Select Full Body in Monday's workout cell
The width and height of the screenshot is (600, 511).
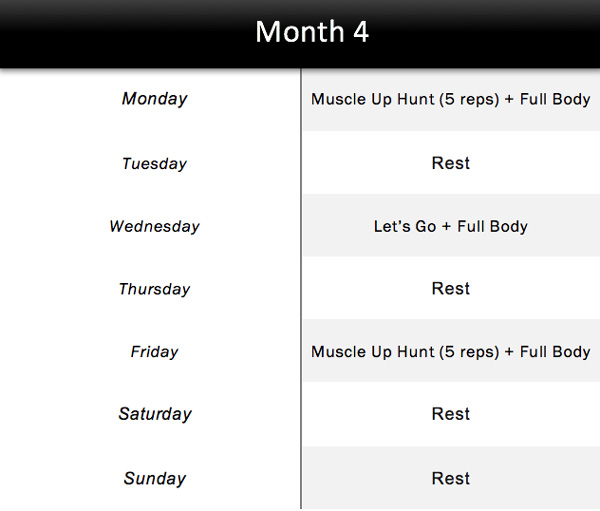(555, 100)
